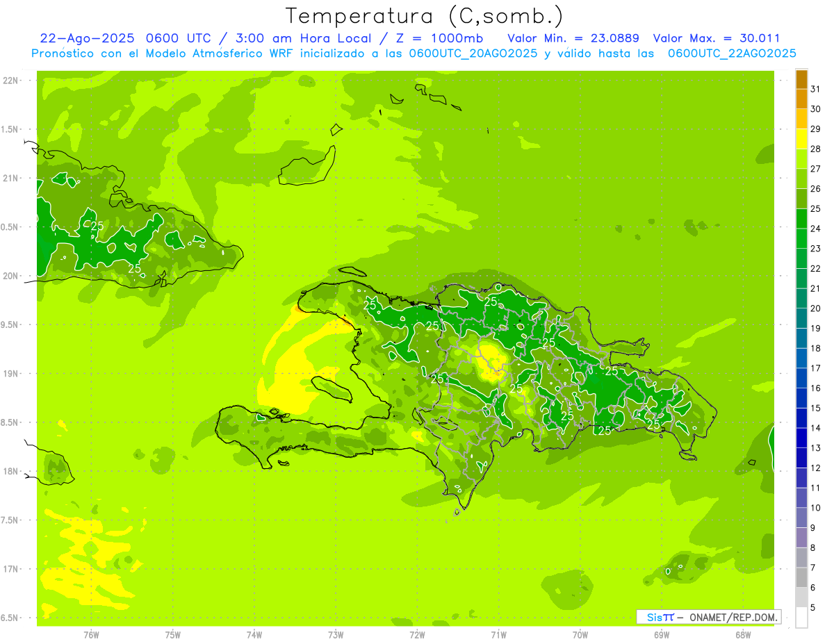Click the blue legend swatch between 16 and 17
The height and width of the screenshot is (644, 834).
[801, 378]
